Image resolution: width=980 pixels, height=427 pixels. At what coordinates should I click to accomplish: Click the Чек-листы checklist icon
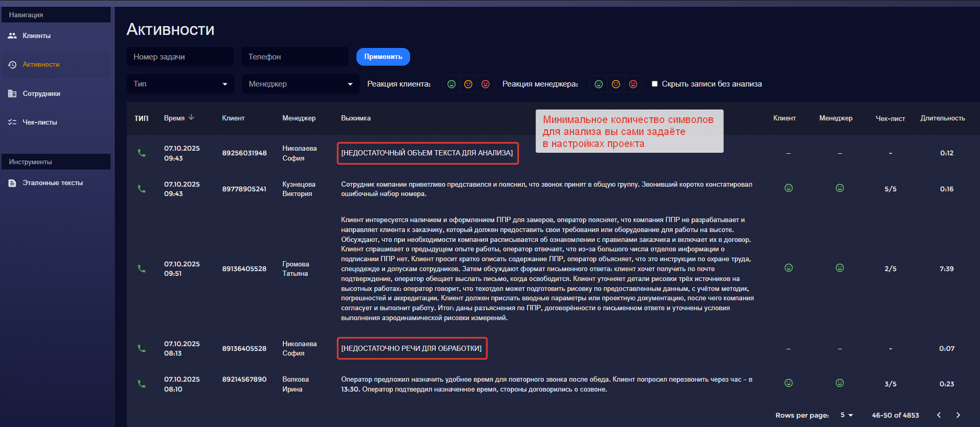(x=12, y=123)
